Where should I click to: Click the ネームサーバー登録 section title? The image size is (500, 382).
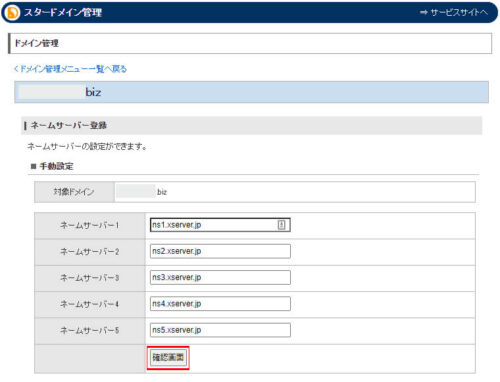click(69, 126)
